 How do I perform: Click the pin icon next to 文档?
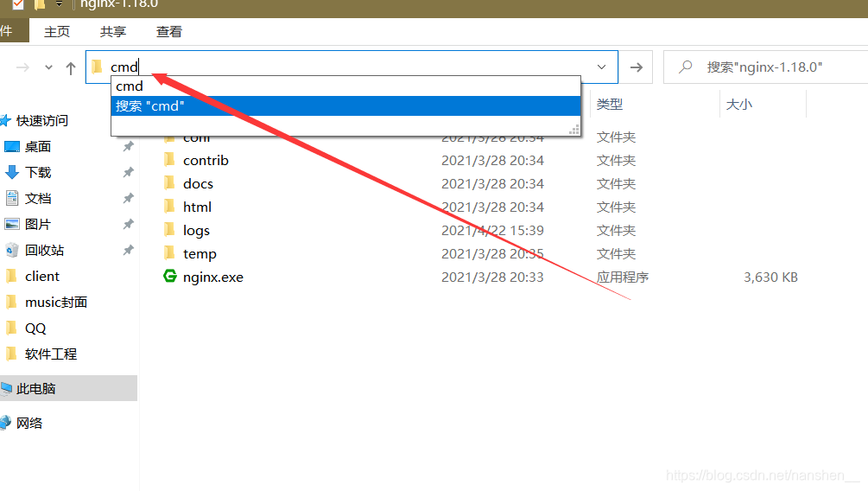pyautogui.click(x=129, y=198)
